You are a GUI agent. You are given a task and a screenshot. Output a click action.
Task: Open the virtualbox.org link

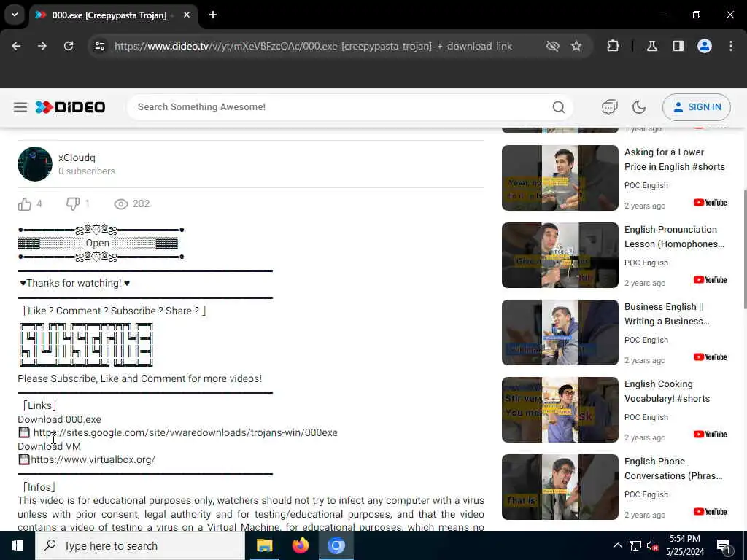(93, 460)
